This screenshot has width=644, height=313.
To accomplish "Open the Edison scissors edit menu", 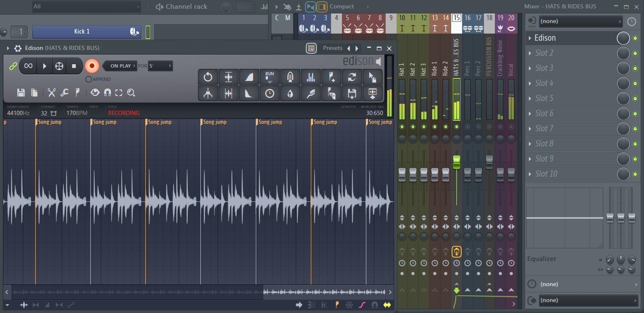I will tap(52, 93).
